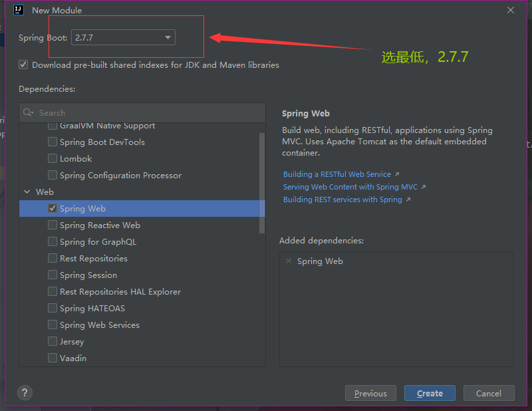Screen dimensions: 532x411
Task: Uncheck the Spring Web checkbox
Action: [53, 208]
